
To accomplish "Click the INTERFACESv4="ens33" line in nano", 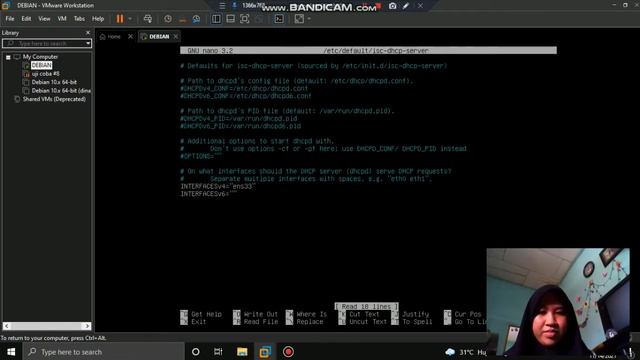I will 218,187.
